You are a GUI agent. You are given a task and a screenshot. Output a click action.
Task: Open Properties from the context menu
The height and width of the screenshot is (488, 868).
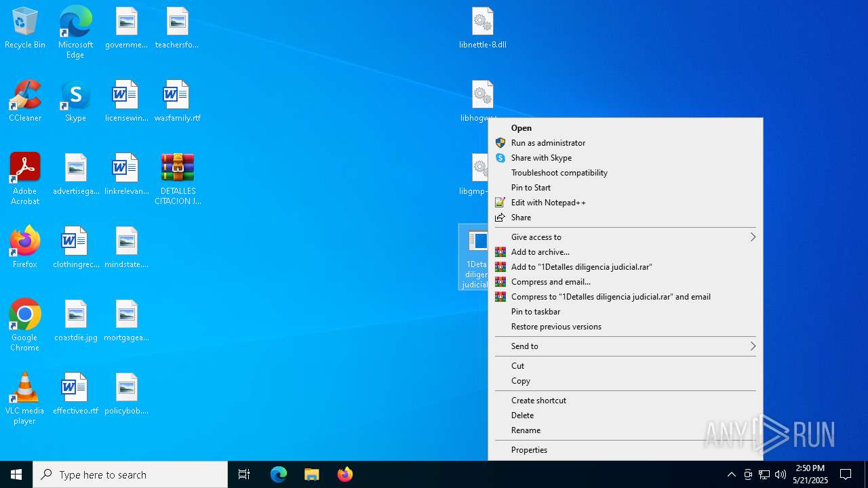tap(625, 450)
